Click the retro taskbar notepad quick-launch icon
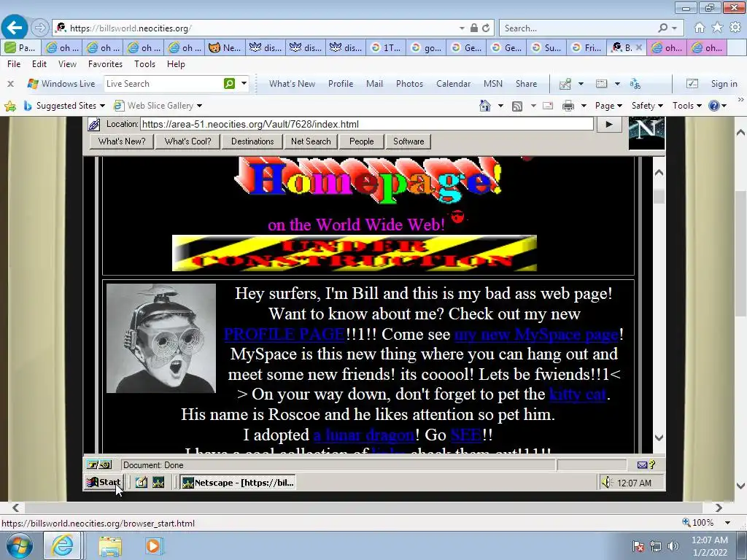The width and height of the screenshot is (747, 560). point(142,483)
